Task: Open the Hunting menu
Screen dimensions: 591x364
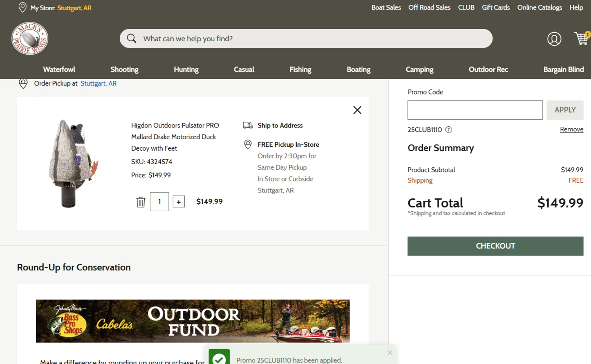Action: click(186, 69)
